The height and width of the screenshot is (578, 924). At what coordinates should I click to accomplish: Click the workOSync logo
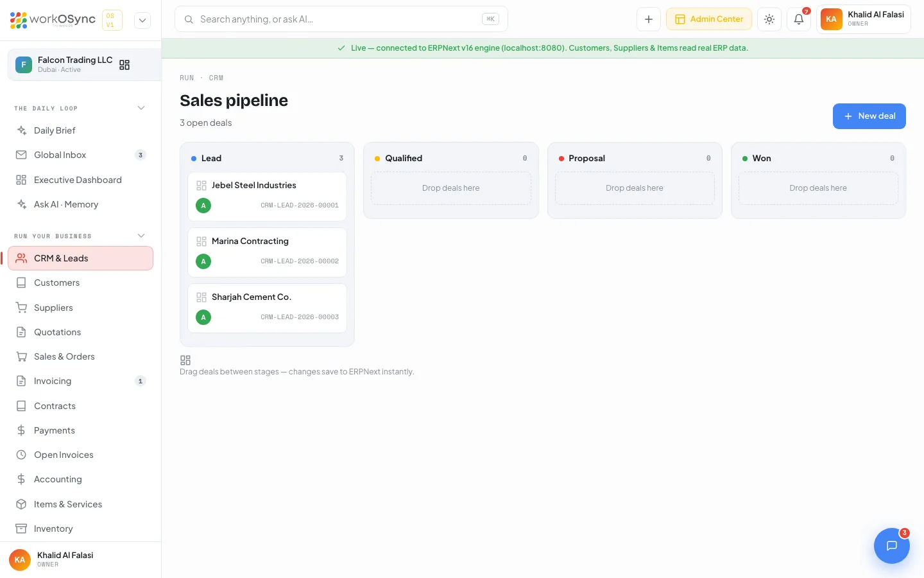point(53,20)
